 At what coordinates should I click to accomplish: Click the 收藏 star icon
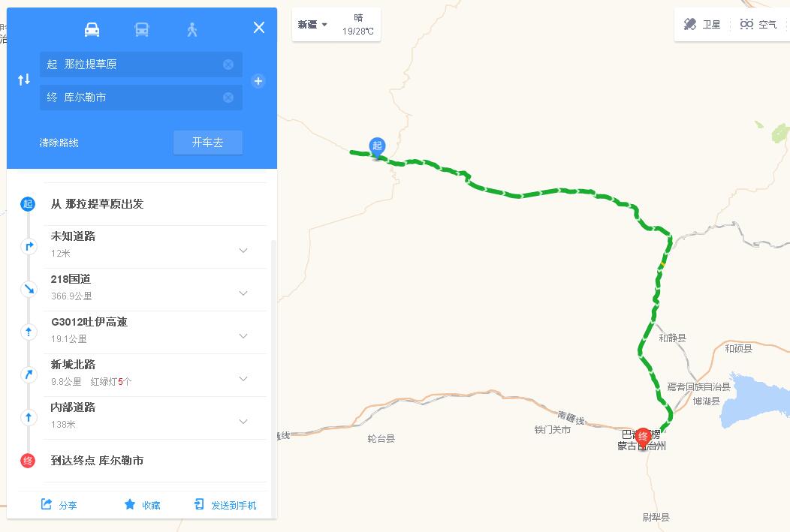pos(130,504)
